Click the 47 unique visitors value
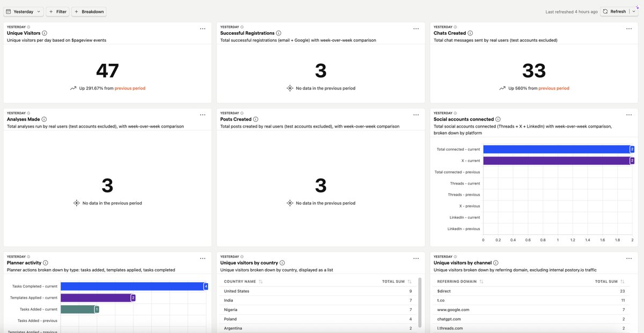Image resolution: width=644 pixels, height=333 pixels. tap(107, 71)
